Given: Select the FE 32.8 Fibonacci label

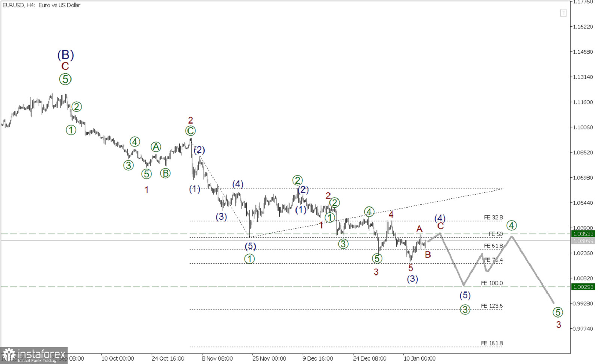Looking at the screenshot, I should tap(493, 217).
